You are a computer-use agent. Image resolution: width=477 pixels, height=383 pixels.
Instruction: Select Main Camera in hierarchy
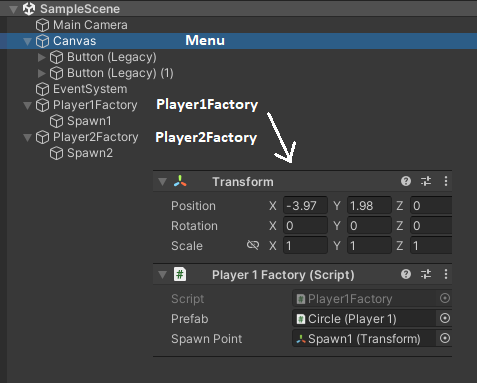[90, 25]
